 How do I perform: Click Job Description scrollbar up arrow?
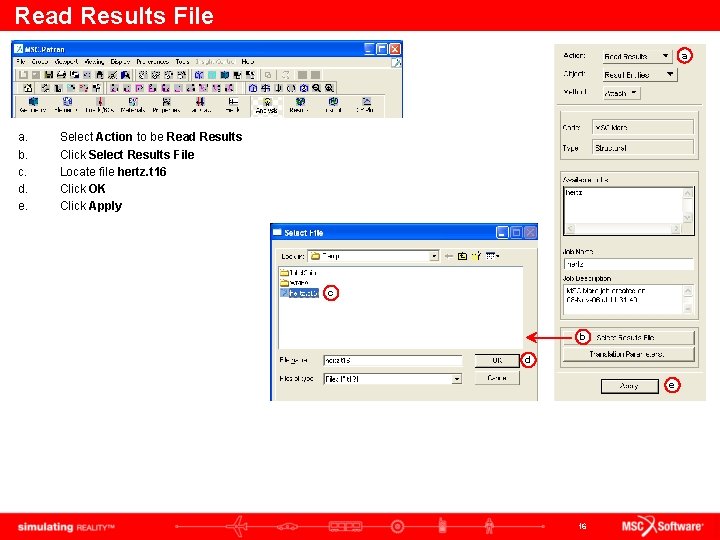click(x=688, y=291)
